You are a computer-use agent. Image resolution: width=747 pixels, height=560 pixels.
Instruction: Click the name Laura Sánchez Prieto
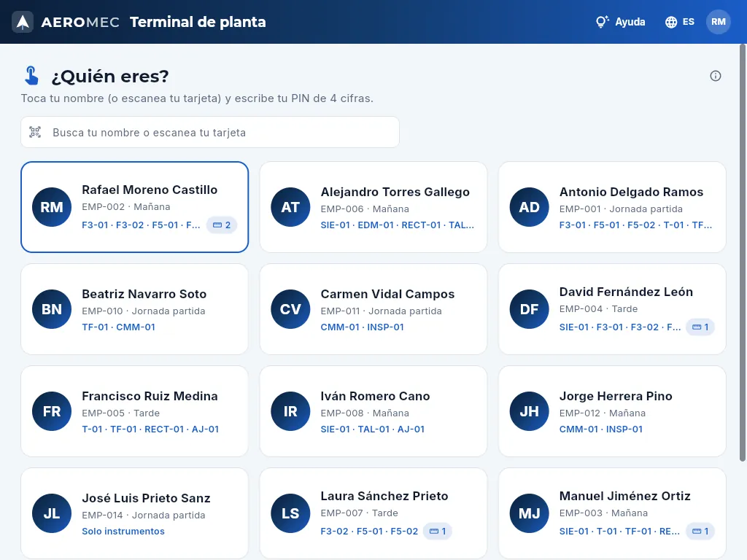coord(384,496)
